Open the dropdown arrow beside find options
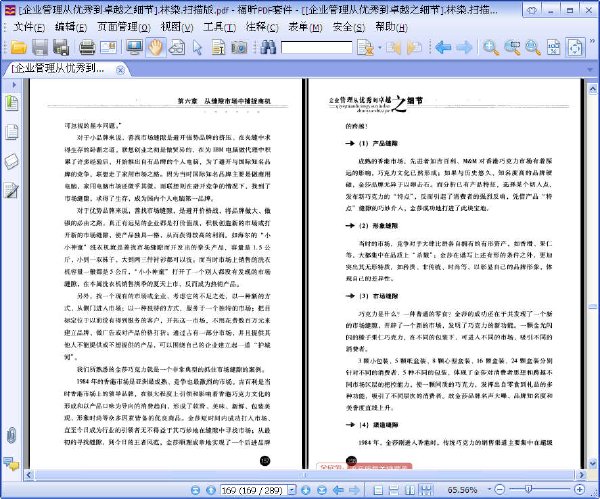The image size is (600, 499). point(380,48)
